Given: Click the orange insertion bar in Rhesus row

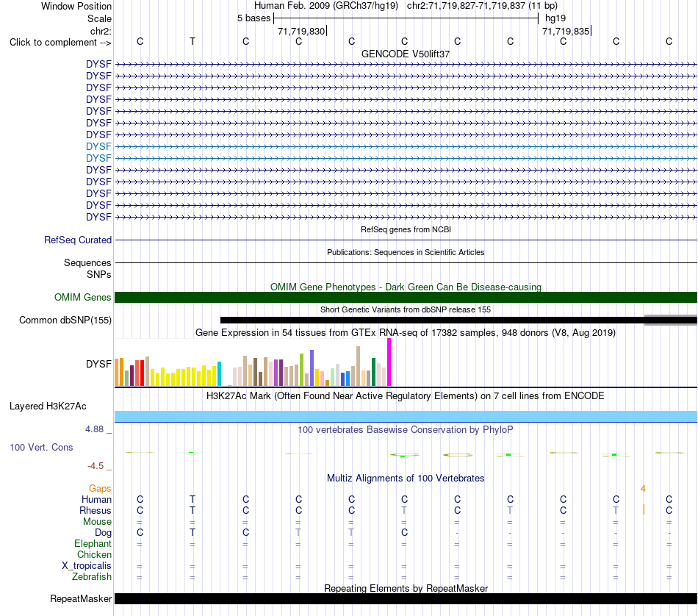Looking at the screenshot, I should coord(644,509).
